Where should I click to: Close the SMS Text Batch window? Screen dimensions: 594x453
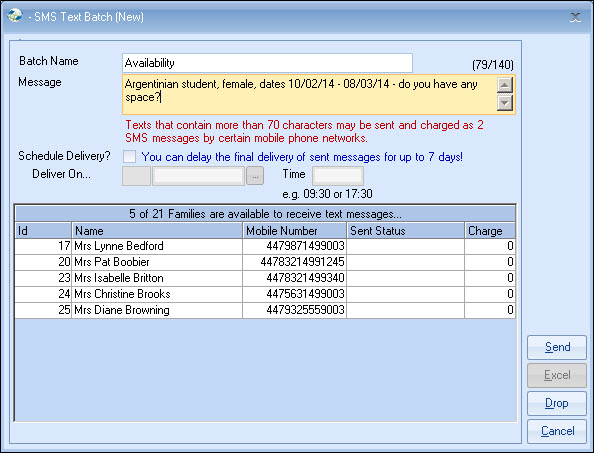point(575,17)
